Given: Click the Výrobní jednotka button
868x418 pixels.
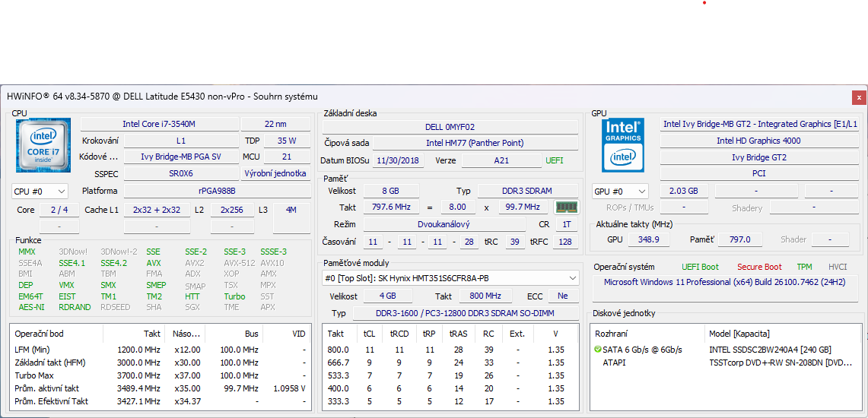Looking at the screenshot, I should click(x=275, y=173).
